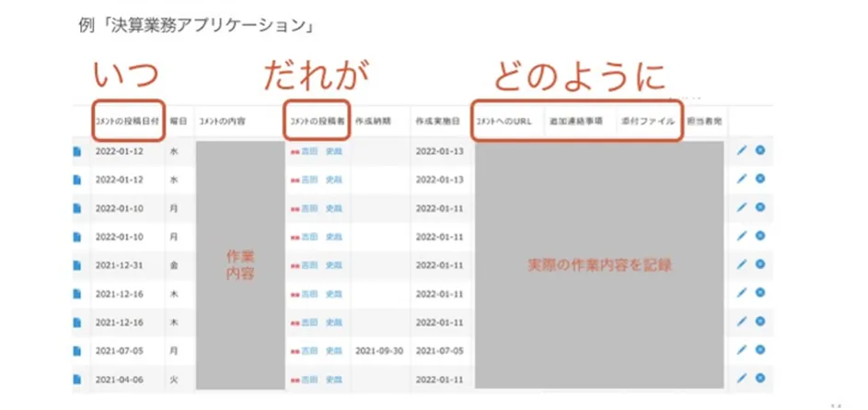Open the 吉田 史哉 user link in the 2021-12-31 row
This screenshot has width=868, height=410.
pos(321,265)
